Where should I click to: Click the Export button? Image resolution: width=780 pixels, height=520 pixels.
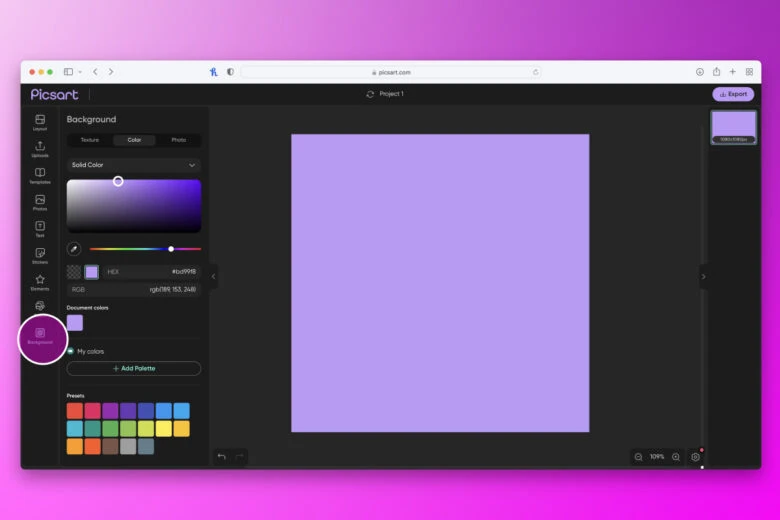point(733,94)
